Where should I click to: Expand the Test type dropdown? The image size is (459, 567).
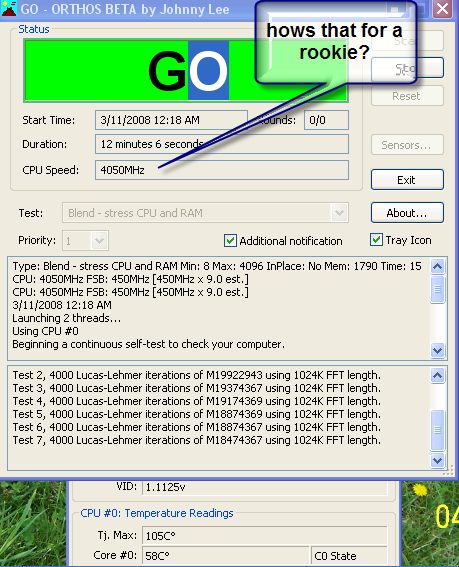tap(339, 213)
